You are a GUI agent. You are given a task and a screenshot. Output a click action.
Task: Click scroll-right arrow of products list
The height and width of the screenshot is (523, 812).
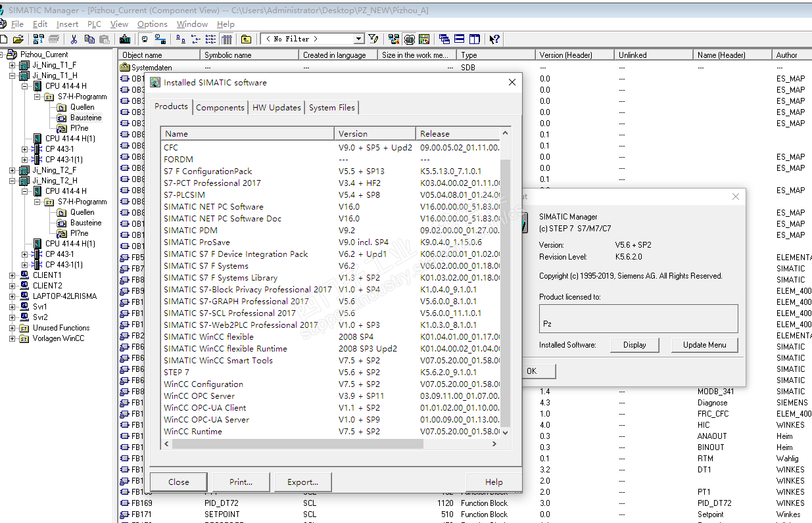(x=494, y=444)
